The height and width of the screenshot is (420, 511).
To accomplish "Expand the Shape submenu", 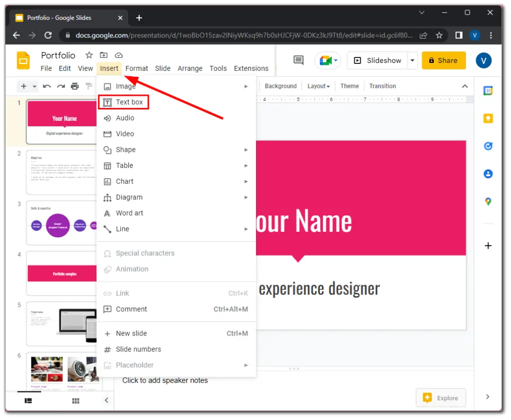I will (127, 149).
